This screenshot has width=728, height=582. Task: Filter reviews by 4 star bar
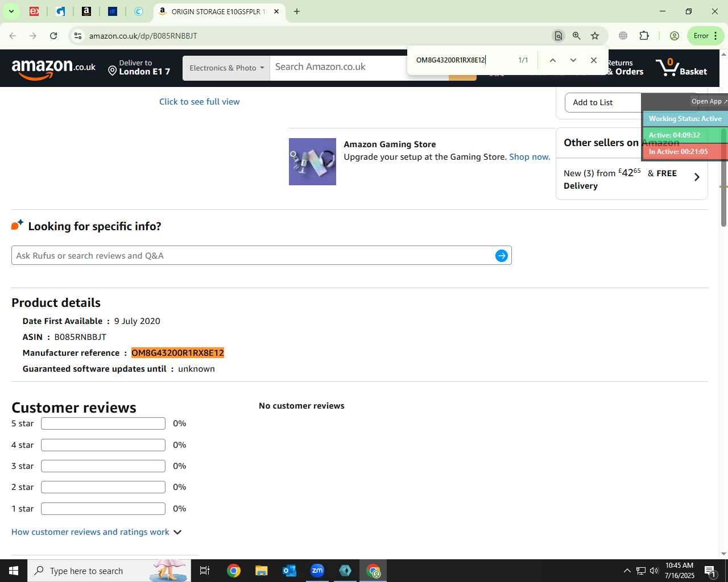coord(103,445)
